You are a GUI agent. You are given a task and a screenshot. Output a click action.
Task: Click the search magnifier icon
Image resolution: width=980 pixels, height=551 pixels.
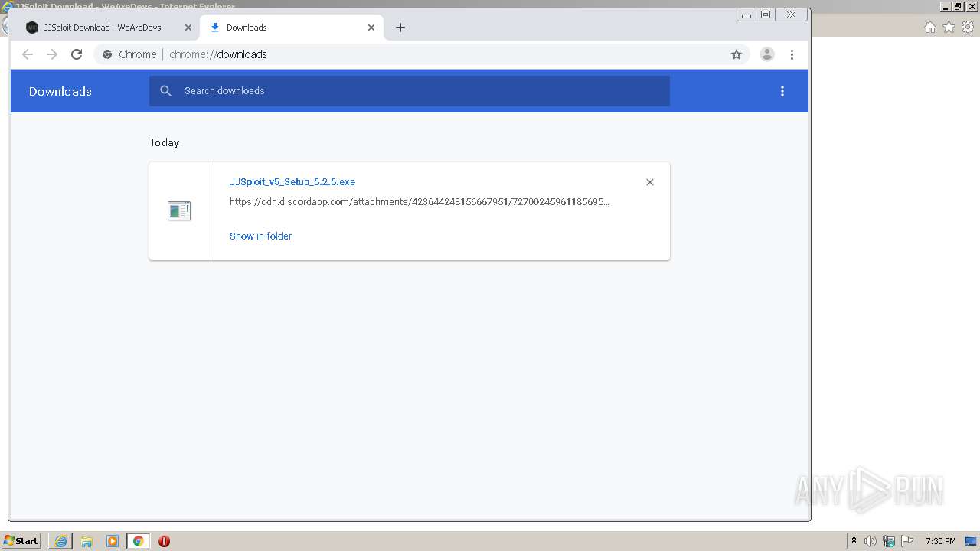coord(165,91)
